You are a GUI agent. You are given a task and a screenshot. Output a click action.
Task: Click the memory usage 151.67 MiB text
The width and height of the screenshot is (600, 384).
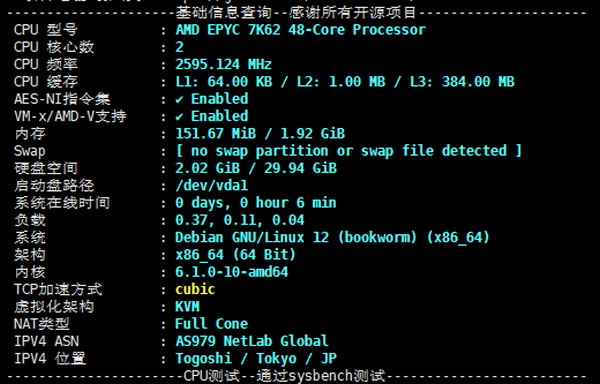coord(215,133)
